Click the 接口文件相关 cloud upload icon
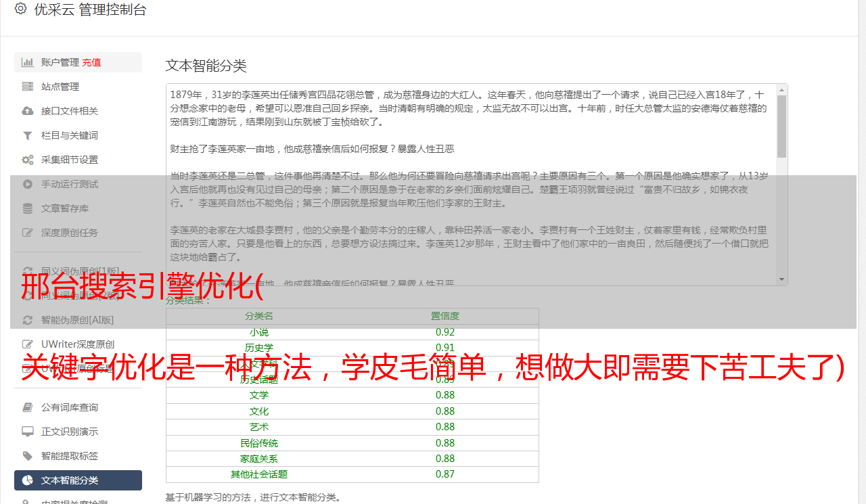 click(28, 111)
